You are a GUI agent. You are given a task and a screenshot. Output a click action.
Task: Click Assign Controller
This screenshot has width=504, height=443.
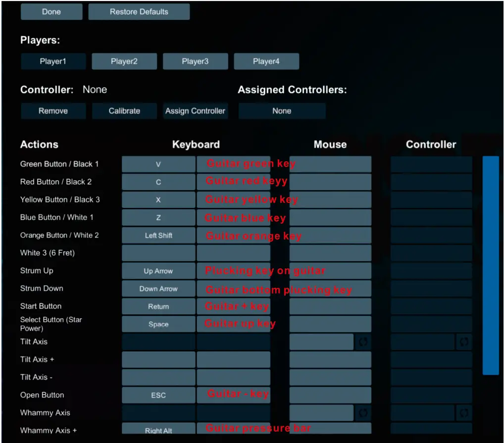(x=196, y=111)
